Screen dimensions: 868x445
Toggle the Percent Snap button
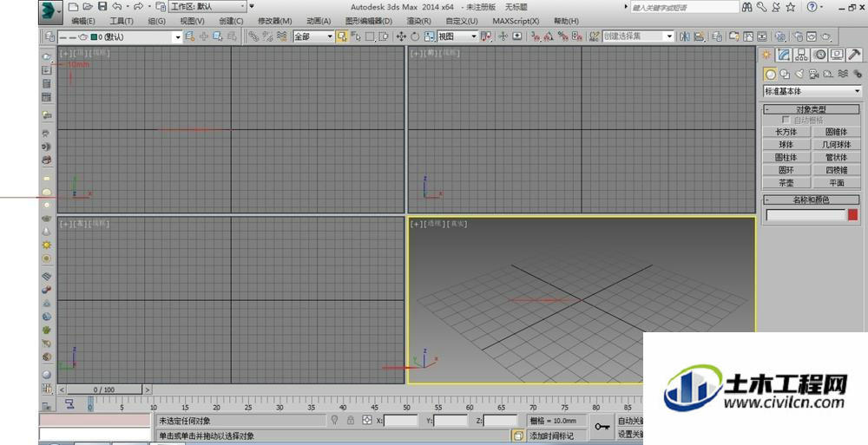coord(563,36)
